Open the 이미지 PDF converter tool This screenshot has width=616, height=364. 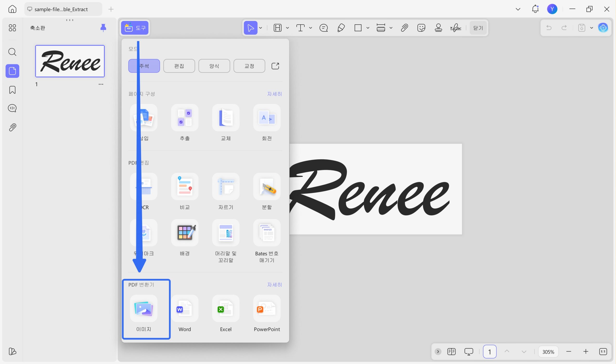click(x=143, y=308)
